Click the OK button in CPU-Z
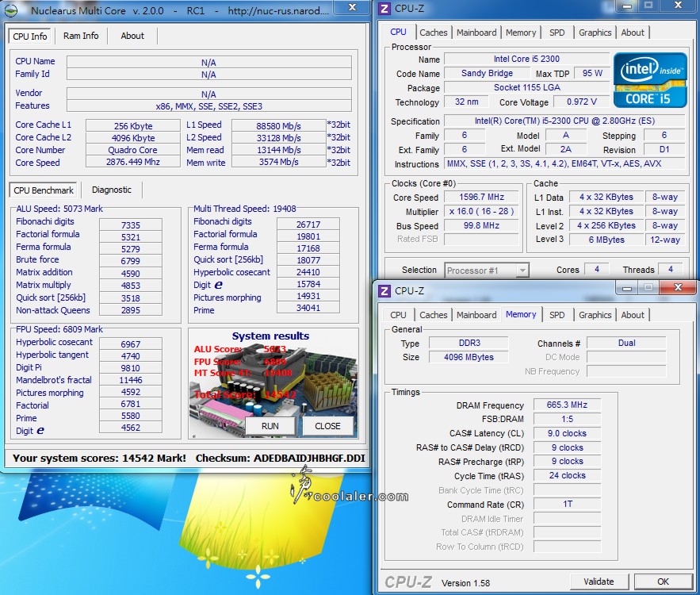 click(x=663, y=582)
